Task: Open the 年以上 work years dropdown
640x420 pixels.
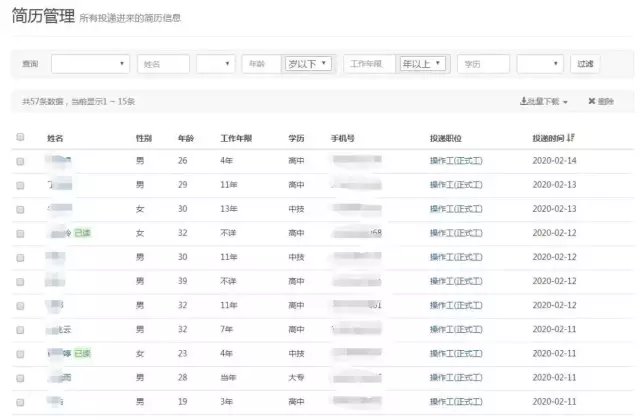Action: [424, 64]
